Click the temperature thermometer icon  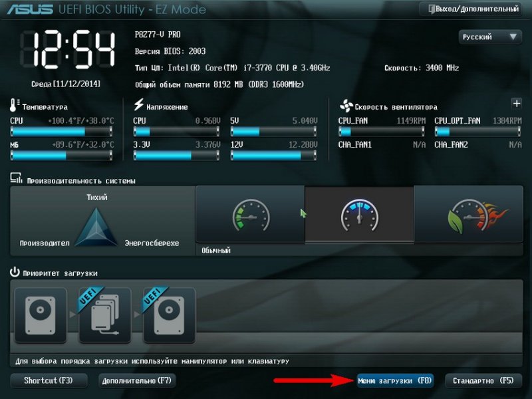coord(14,105)
